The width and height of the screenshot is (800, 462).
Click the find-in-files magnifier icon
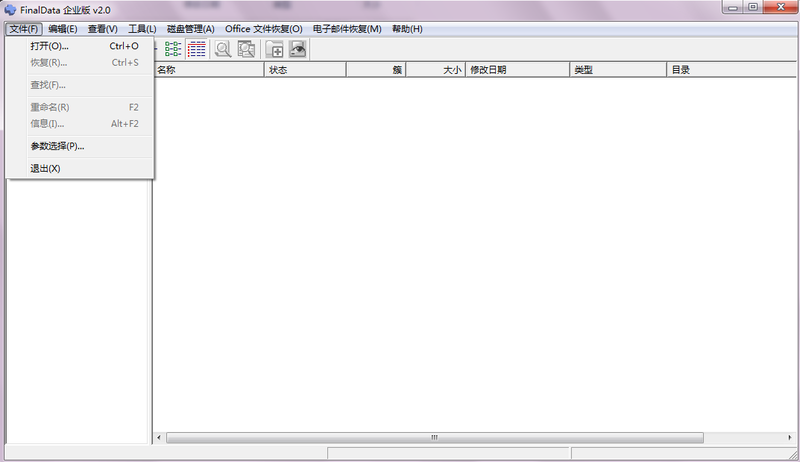point(246,49)
